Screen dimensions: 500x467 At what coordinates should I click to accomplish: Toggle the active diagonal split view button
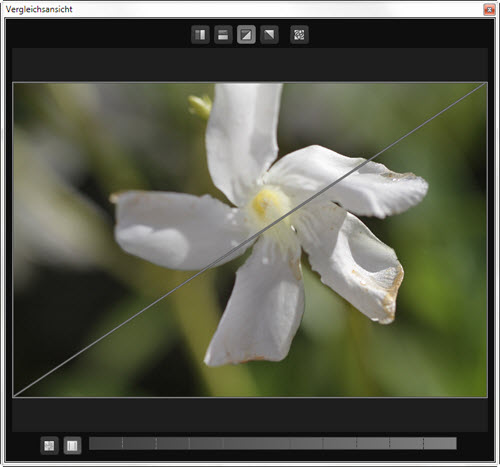click(246, 35)
